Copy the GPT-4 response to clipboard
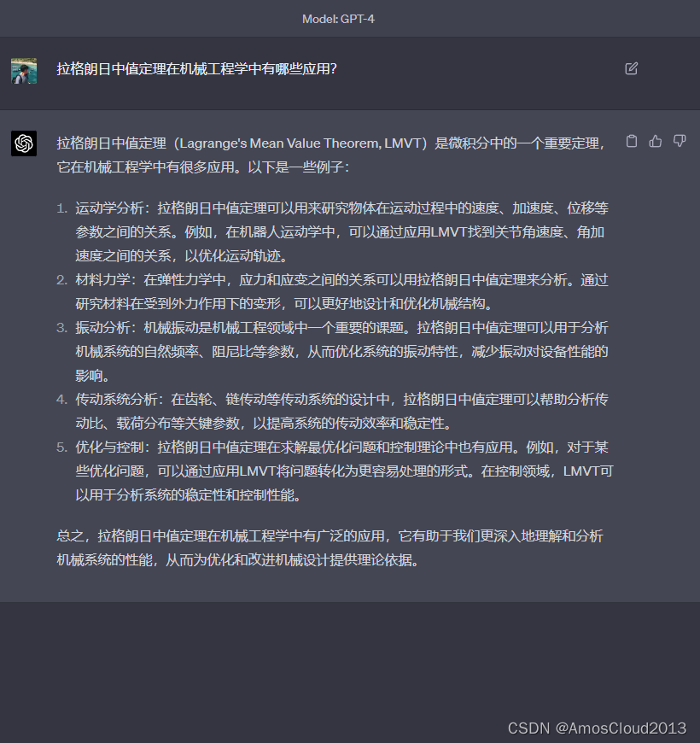Viewport: 700px width, 743px height. 632,141
